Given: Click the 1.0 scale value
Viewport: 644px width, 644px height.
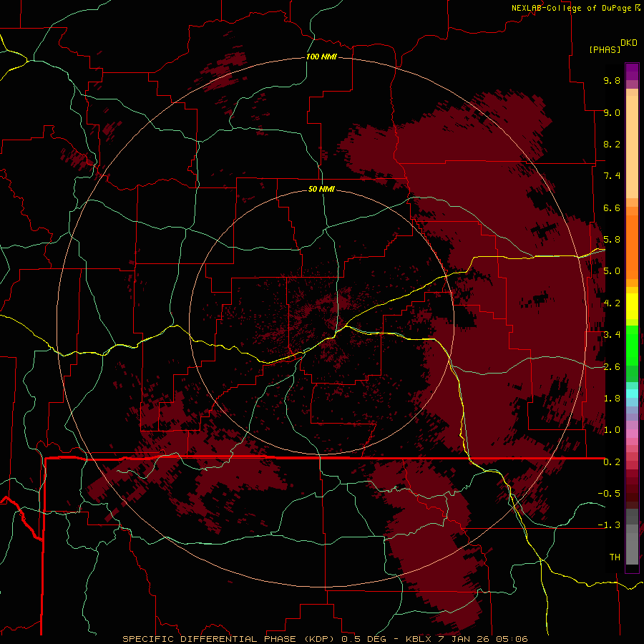Looking at the screenshot, I should click(x=612, y=430).
